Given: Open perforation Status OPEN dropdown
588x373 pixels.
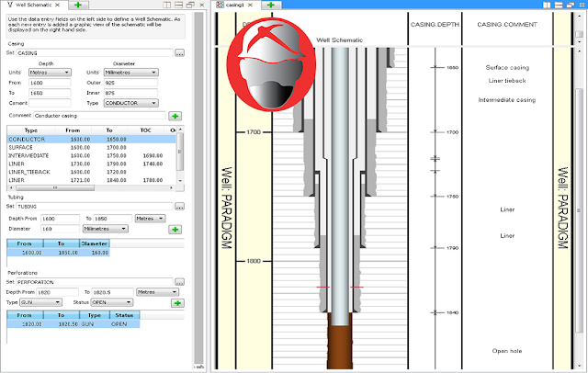Looking at the screenshot, I should coord(112,302).
